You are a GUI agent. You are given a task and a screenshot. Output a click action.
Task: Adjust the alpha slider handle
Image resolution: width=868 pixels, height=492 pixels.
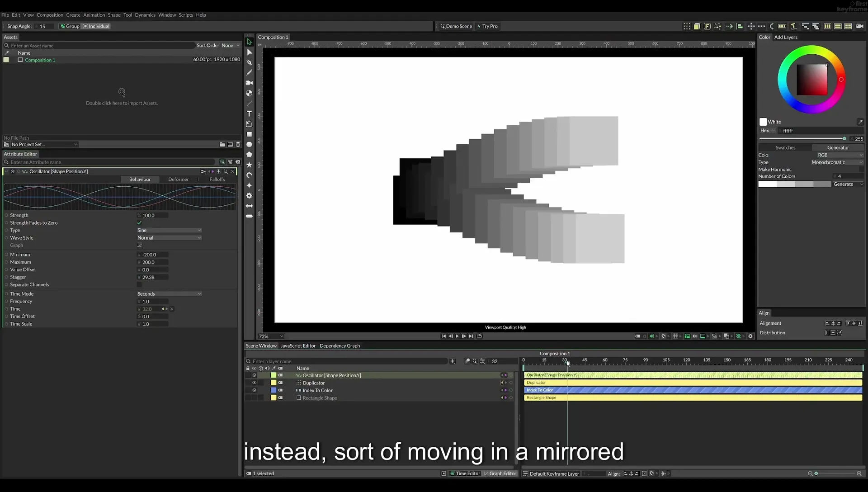click(x=844, y=139)
